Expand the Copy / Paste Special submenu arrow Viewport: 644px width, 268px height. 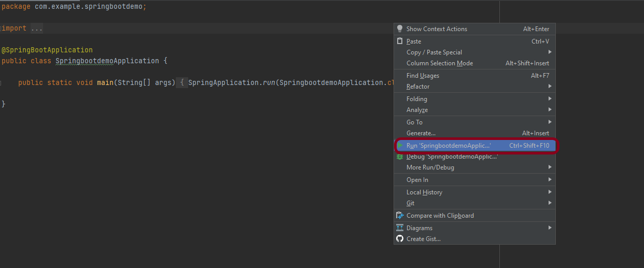tap(550, 52)
